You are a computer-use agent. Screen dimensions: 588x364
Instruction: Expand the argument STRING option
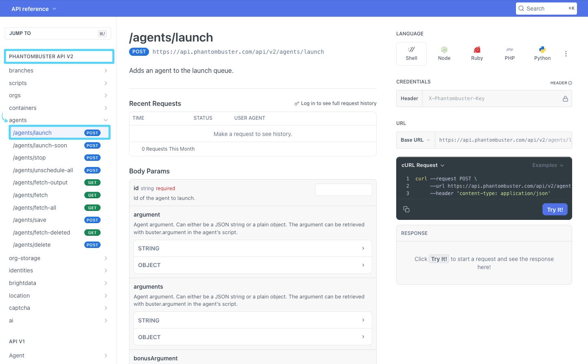pos(252,248)
